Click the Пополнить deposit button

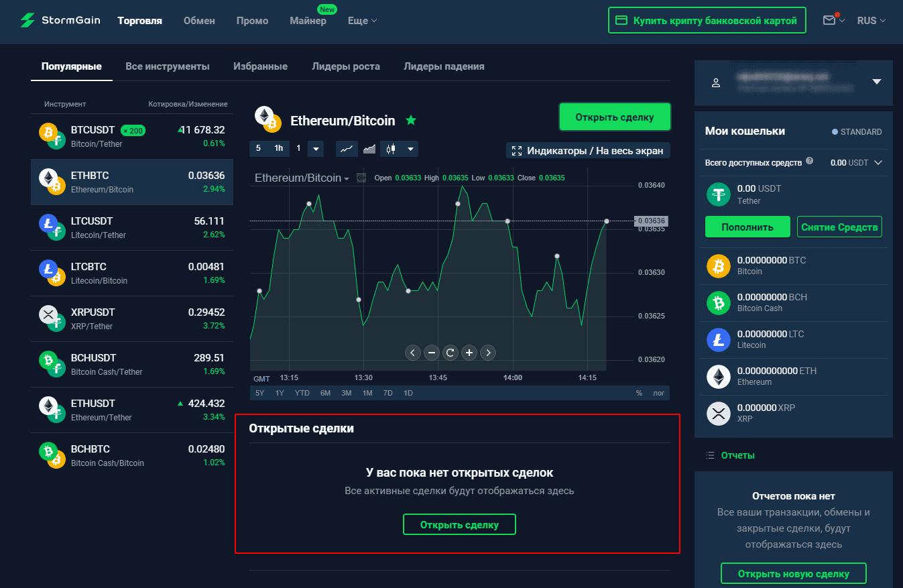coord(747,227)
